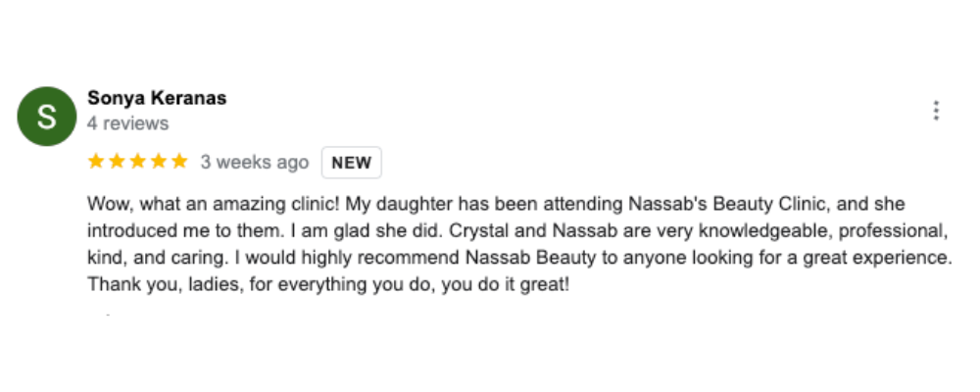The width and height of the screenshot is (980, 392).
Task: Click the first yellow rating star
Action: pos(96,162)
